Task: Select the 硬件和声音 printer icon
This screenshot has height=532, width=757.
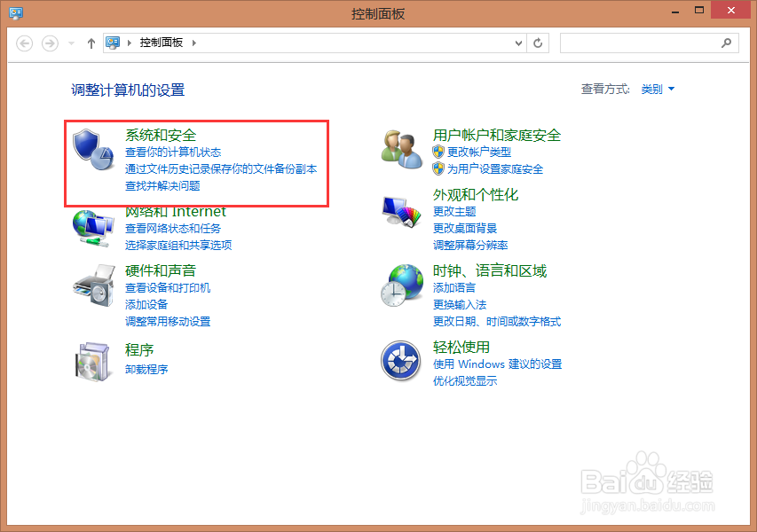Action: coord(91,288)
